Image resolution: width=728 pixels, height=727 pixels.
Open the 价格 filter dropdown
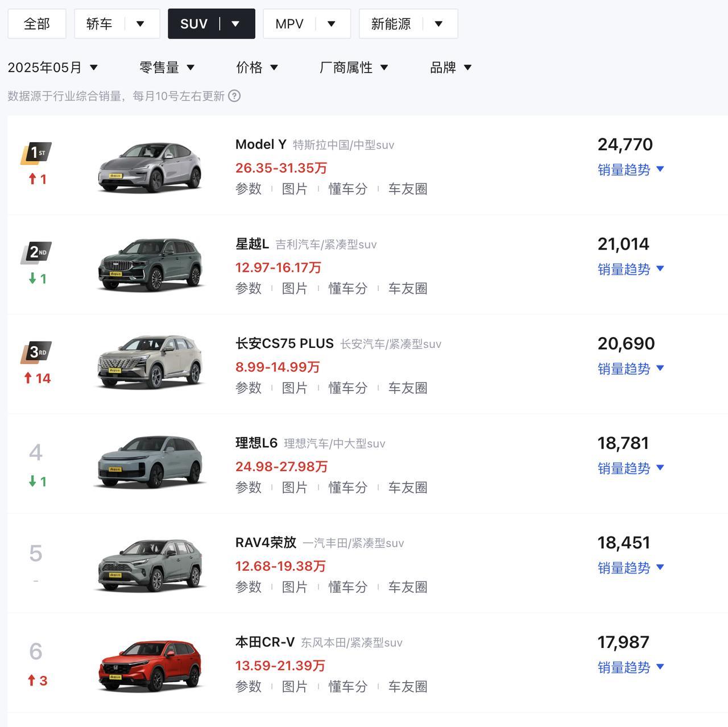pos(257,68)
